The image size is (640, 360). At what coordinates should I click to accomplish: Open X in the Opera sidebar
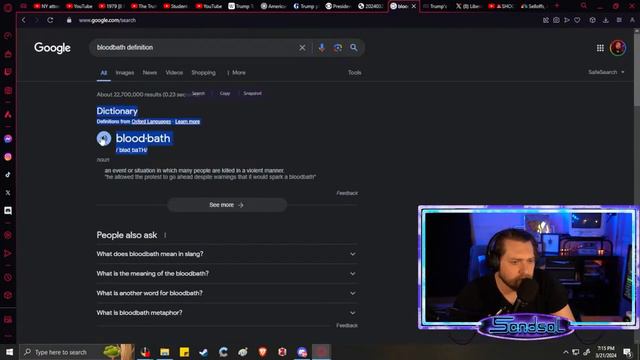[x=8, y=193]
